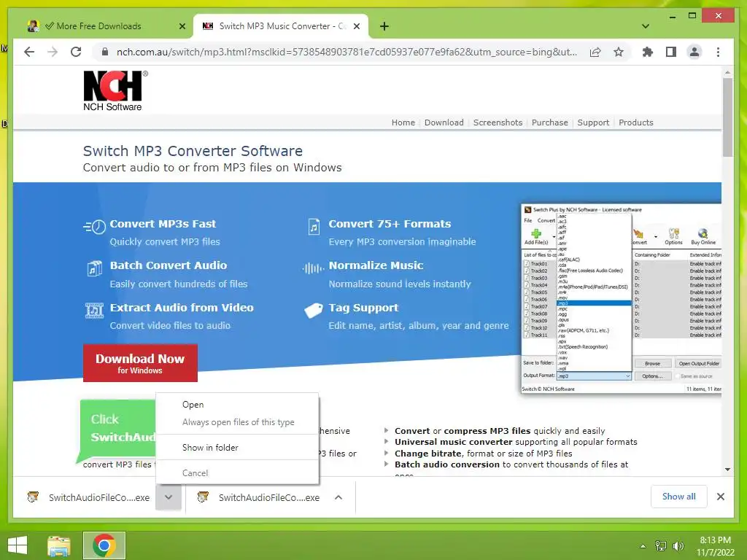Click the Tag Support heading
This screenshot has width=747, height=560.
(x=363, y=308)
